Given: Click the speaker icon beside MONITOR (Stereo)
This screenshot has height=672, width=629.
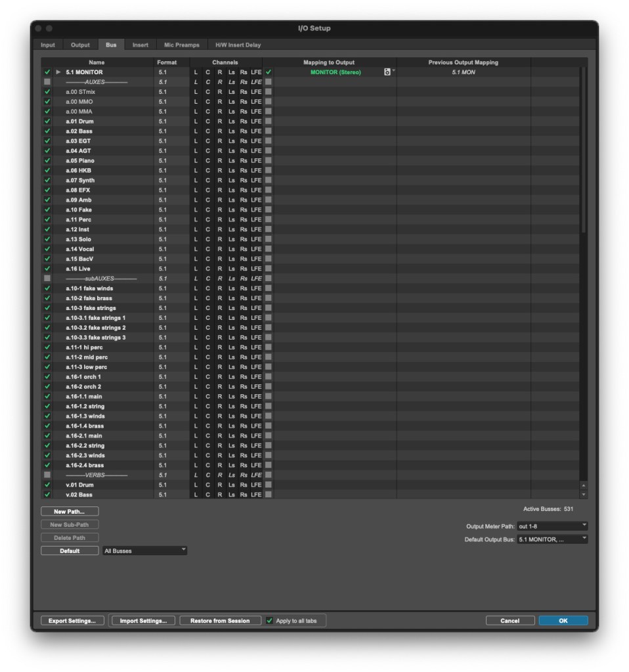Looking at the screenshot, I should point(387,72).
